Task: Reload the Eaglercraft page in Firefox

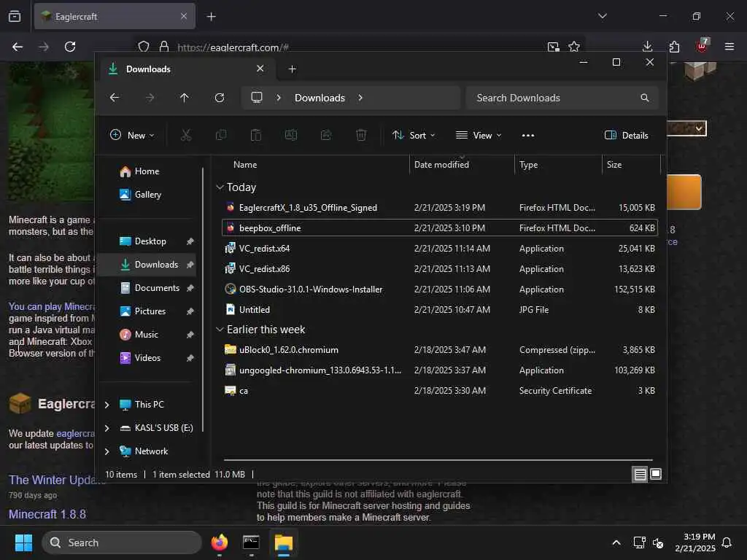Action: tap(70, 47)
